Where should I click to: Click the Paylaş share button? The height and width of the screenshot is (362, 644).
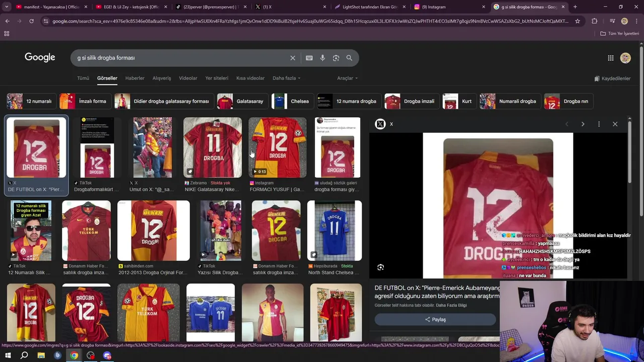[435, 320]
